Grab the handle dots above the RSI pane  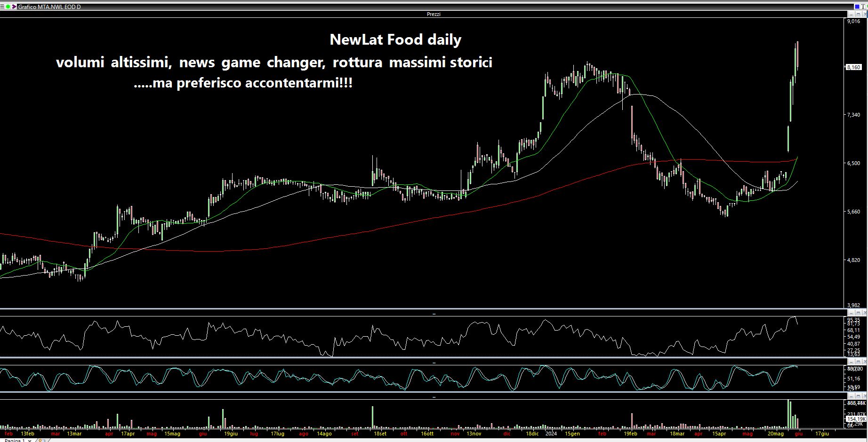[x=434, y=314]
